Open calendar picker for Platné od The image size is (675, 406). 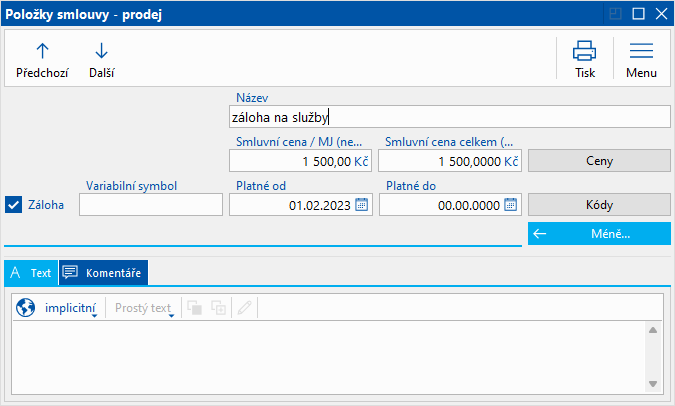click(362, 204)
